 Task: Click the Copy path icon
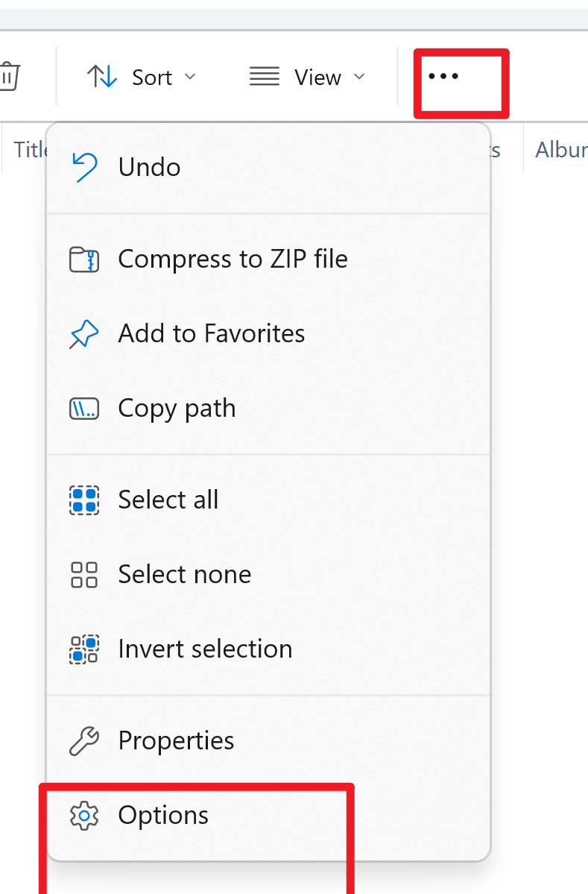pos(84,409)
